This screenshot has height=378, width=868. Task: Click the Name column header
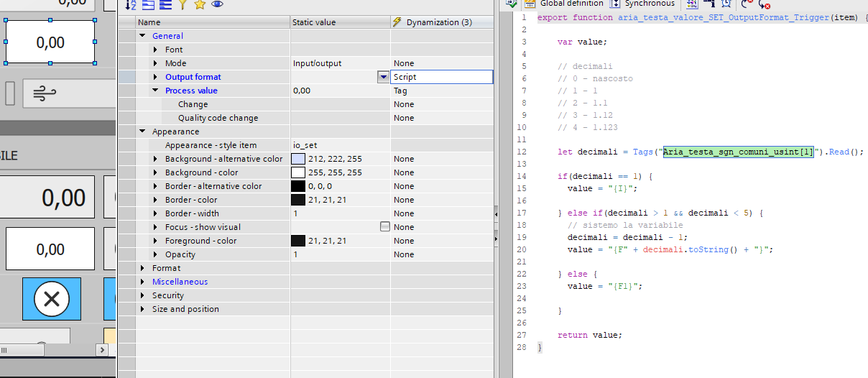click(213, 22)
